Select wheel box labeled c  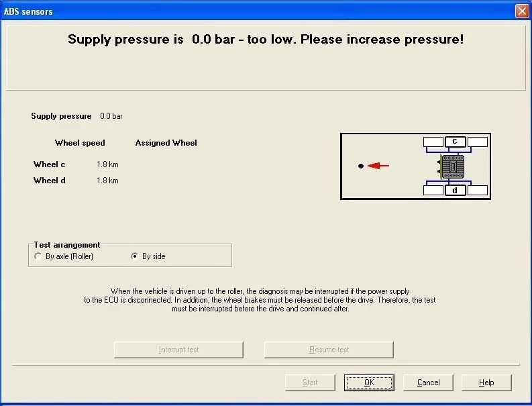(455, 142)
